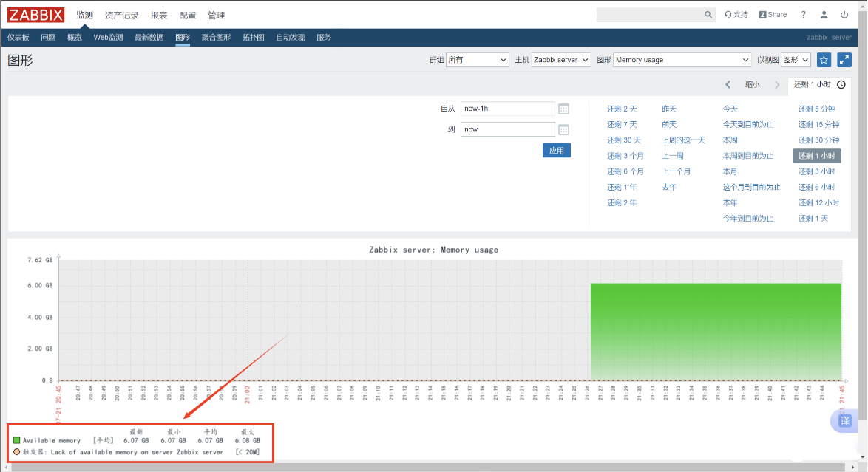
Task: Go to 仪表板 submenu
Action: pos(18,38)
